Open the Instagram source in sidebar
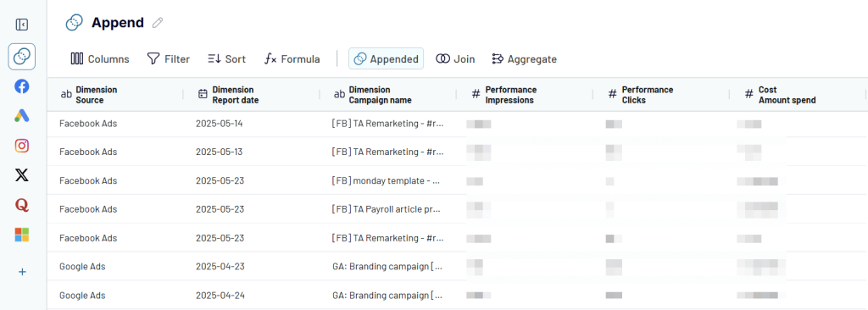868x310 pixels. coord(21,146)
